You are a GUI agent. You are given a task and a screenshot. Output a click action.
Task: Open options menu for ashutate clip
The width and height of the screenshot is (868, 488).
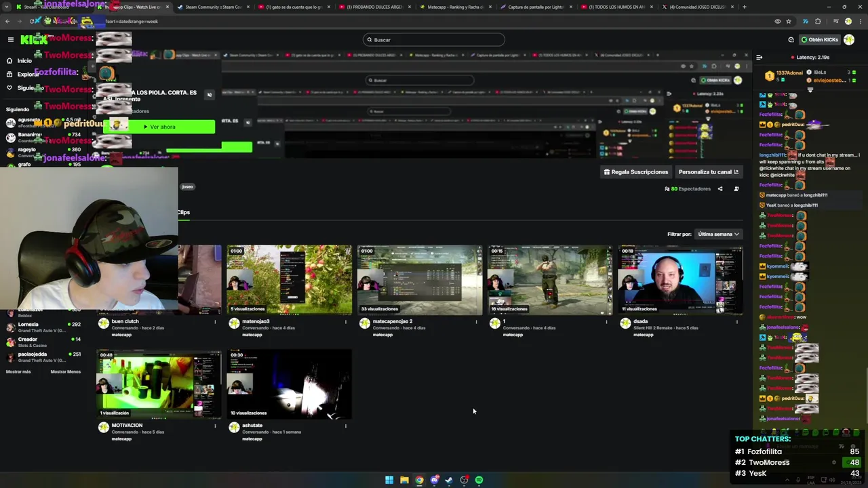[346, 426]
